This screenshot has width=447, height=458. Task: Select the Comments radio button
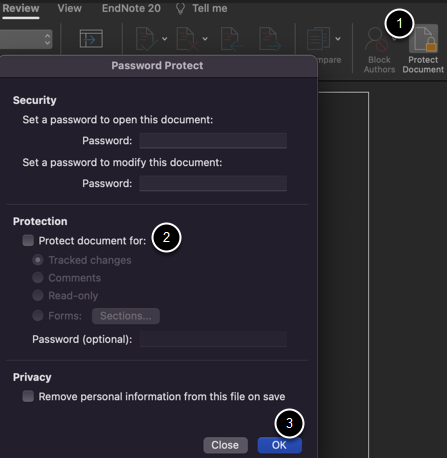(38, 278)
